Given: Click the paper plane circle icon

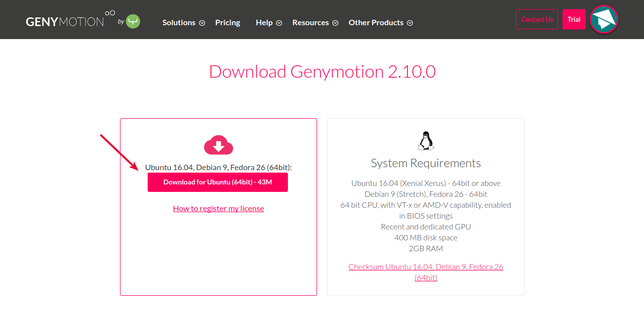Looking at the screenshot, I should (604, 19).
